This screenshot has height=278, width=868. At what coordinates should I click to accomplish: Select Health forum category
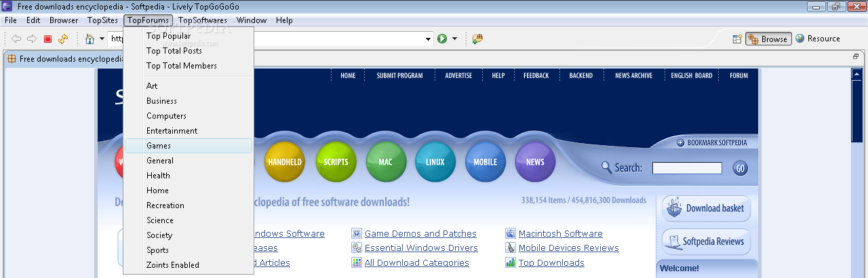pyautogui.click(x=189, y=176)
